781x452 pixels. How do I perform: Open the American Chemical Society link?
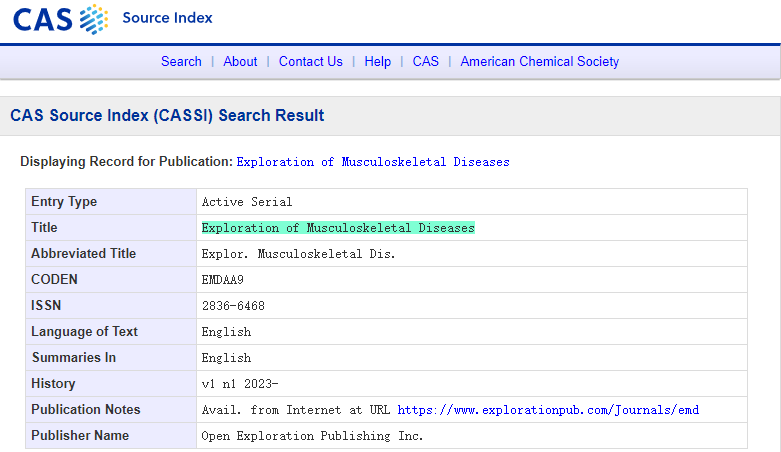click(539, 61)
